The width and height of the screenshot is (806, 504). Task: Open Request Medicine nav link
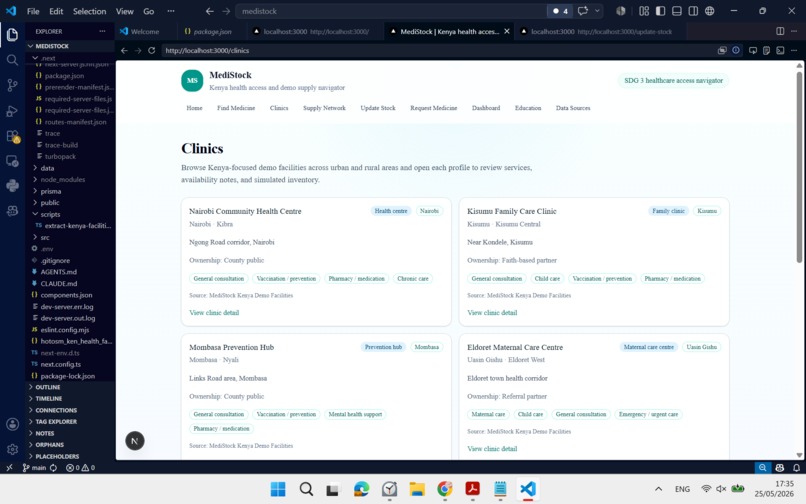pos(433,108)
